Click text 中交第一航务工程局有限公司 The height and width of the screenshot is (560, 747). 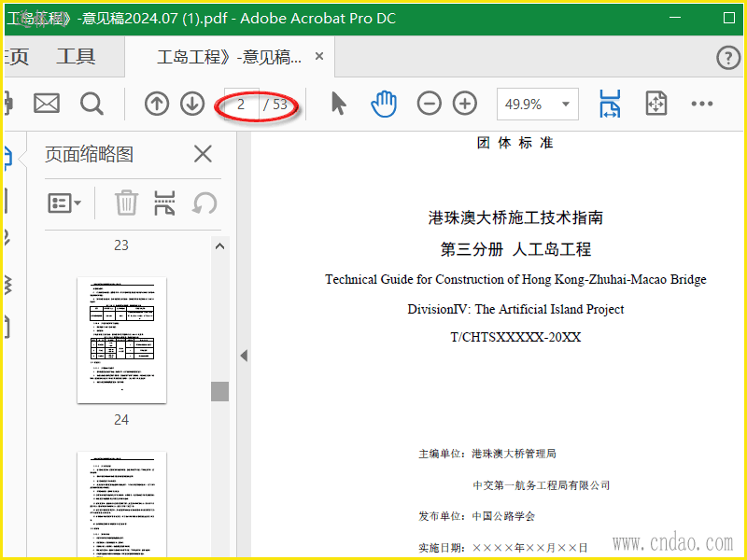[x=542, y=484]
